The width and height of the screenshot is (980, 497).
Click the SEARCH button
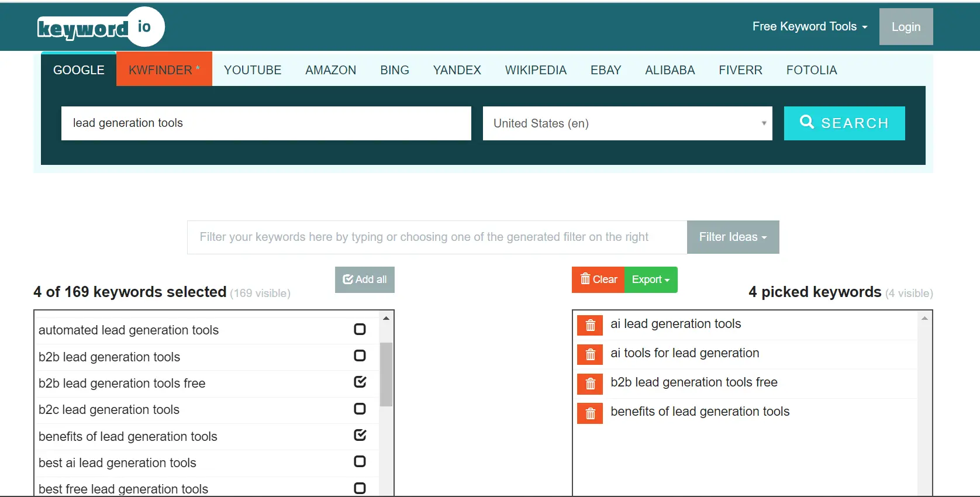[x=844, y=123]
